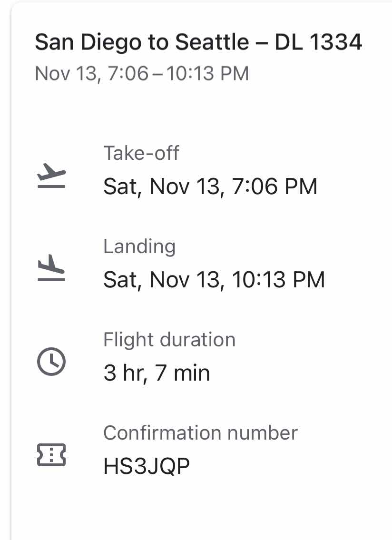Viewport: 392px width, 540px height.
Task: Select landing time Sat, Nov 13, 10:13 PM
Action: [x=214, y=280]
